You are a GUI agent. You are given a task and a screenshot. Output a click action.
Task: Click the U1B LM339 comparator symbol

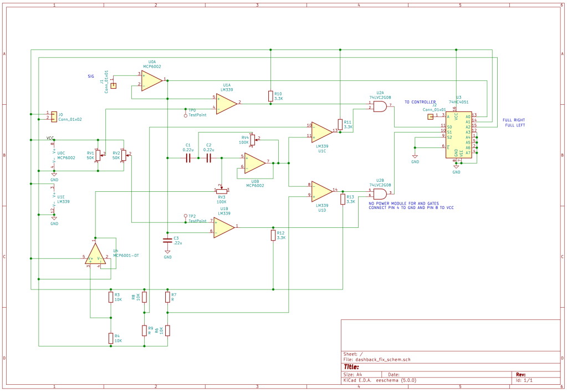pyautogui.click(x=223, y=226)
